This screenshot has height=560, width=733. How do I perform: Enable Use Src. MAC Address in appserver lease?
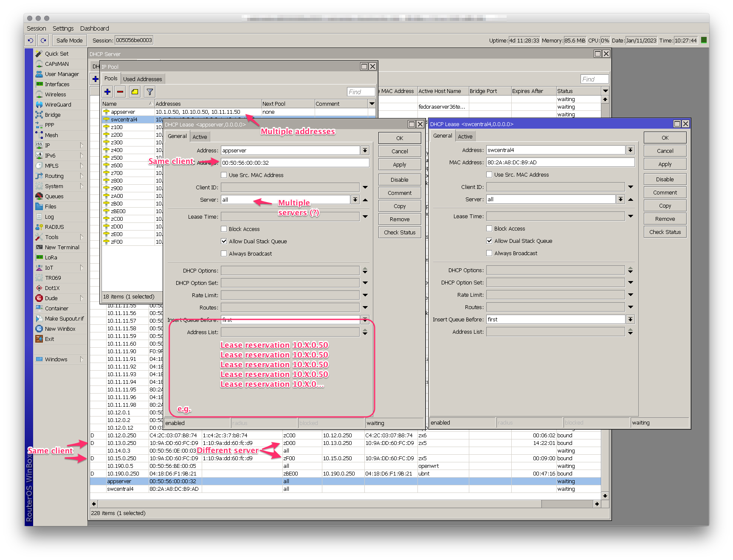224,175
